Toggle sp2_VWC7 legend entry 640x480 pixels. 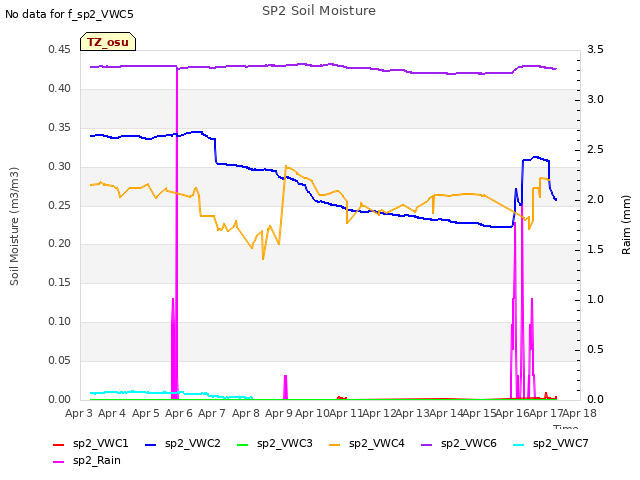tap(551, 444)
